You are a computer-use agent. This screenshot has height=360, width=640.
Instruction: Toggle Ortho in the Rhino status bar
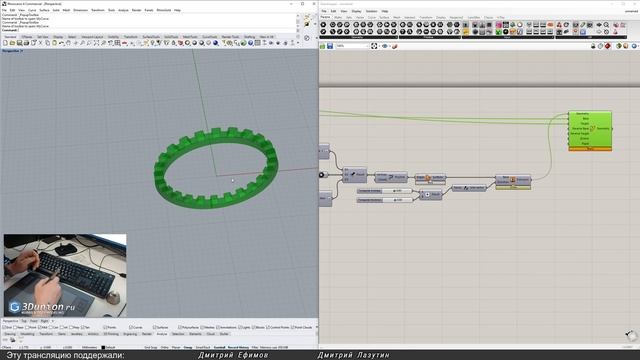point(164,347)
